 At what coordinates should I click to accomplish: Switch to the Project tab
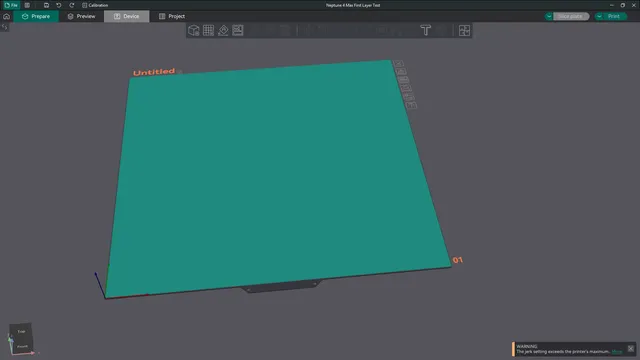click(172, 16)
